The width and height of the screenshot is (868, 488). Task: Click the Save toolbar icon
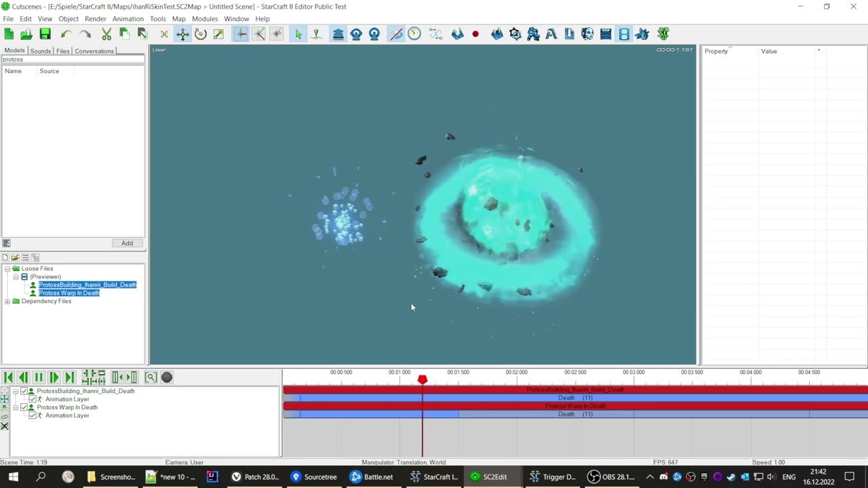(x=45, y=34)
